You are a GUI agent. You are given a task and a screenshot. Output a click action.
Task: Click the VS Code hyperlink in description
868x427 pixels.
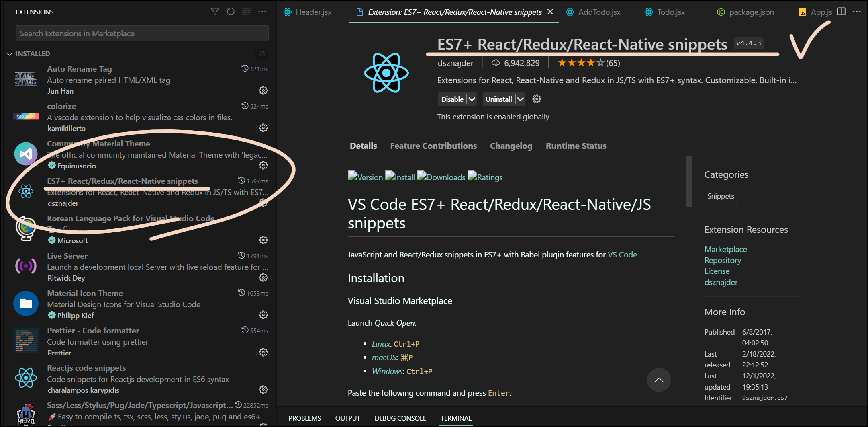coord(622,255)
